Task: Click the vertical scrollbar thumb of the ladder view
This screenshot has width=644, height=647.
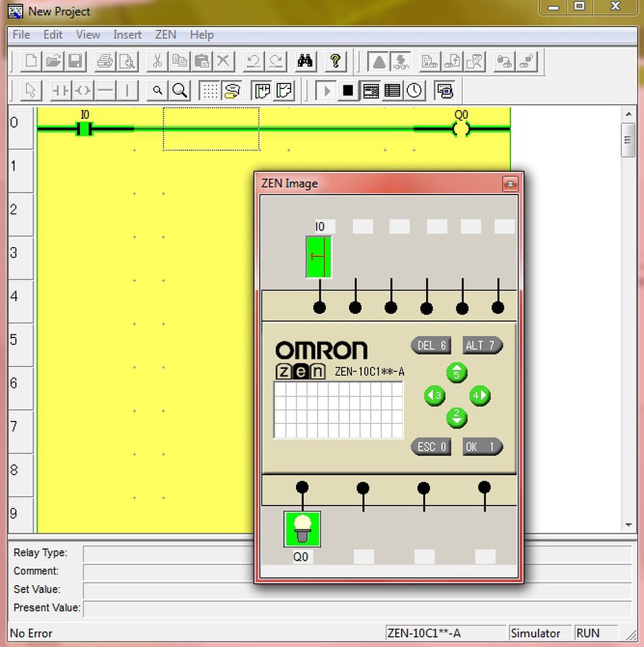Action: 628,140
